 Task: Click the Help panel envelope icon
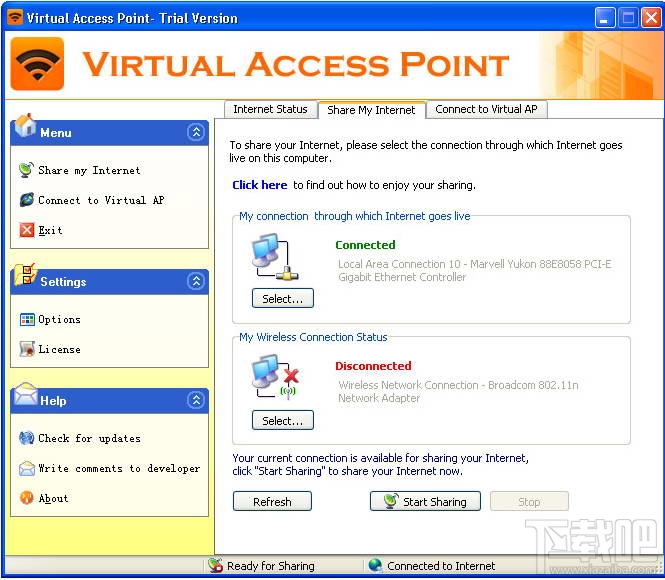(x=25, y=394)
